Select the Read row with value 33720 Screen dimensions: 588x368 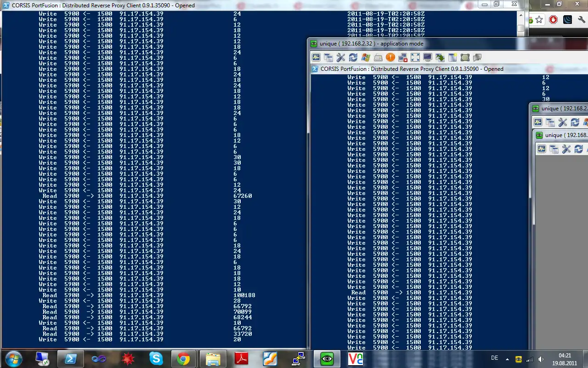point(147,334)
